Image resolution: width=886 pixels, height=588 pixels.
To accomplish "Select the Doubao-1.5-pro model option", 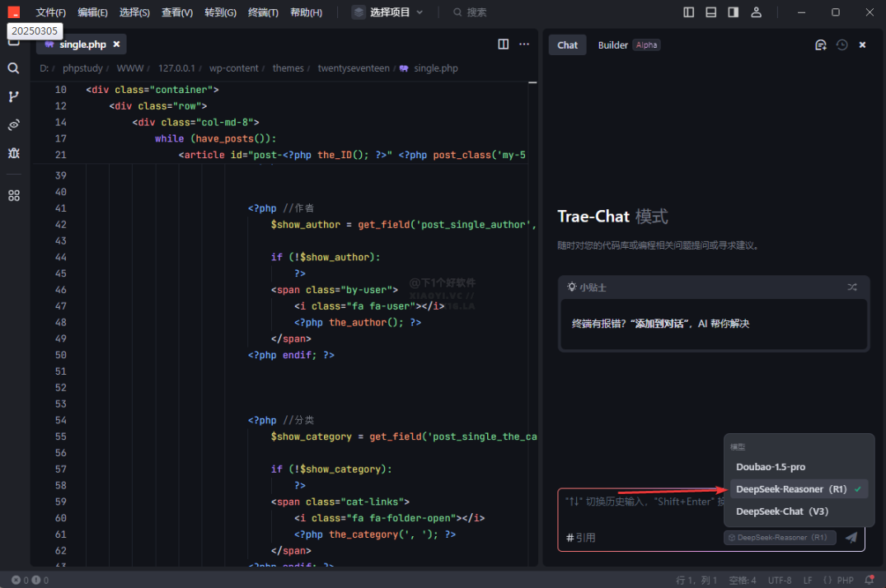I will 770,467.
